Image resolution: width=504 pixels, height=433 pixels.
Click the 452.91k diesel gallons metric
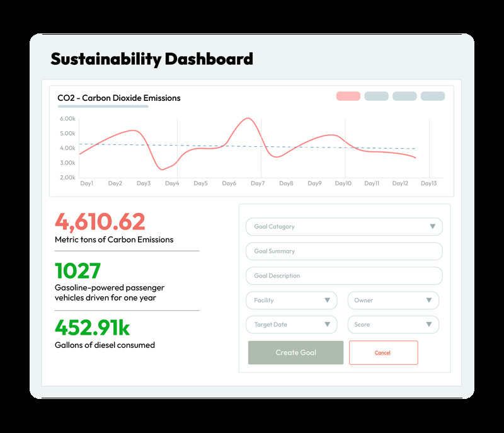(x=92, y=328)
